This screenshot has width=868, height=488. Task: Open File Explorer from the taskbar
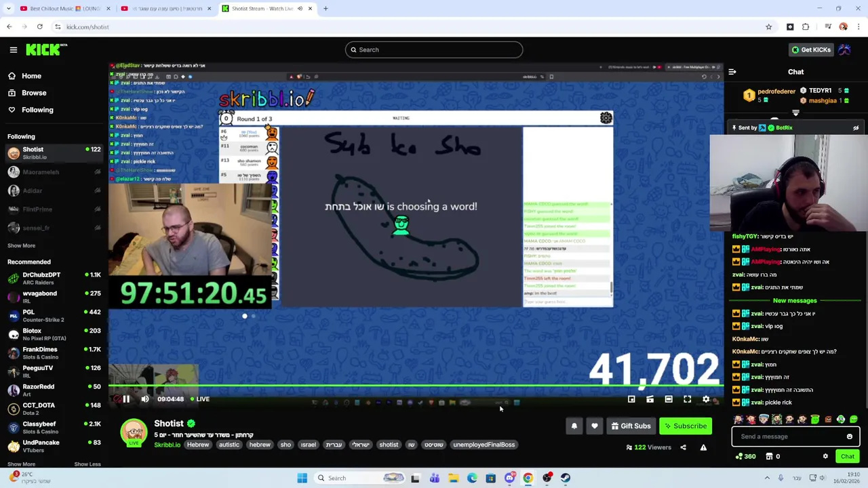(x=453, y=478)
